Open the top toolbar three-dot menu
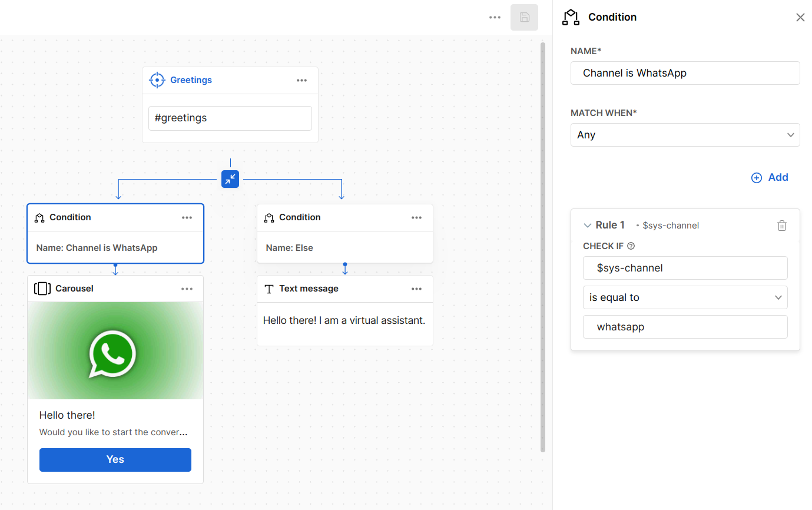The width and height of the screenshot is (812, 510). click(x=495, y=18)
